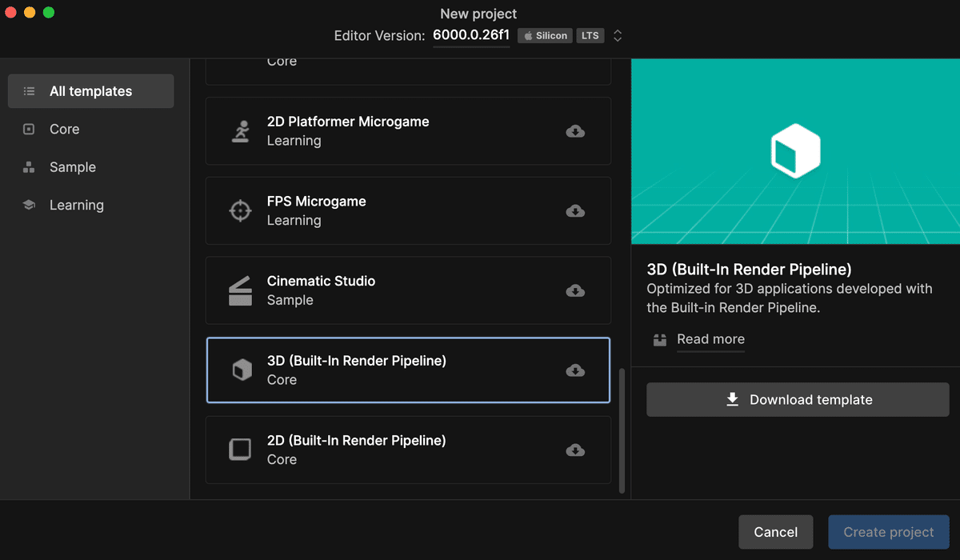Click the All templates list icon
Image resolution: width=960 pixels, height=560 pixels.
pyautogui.click(x=30, y=91)
